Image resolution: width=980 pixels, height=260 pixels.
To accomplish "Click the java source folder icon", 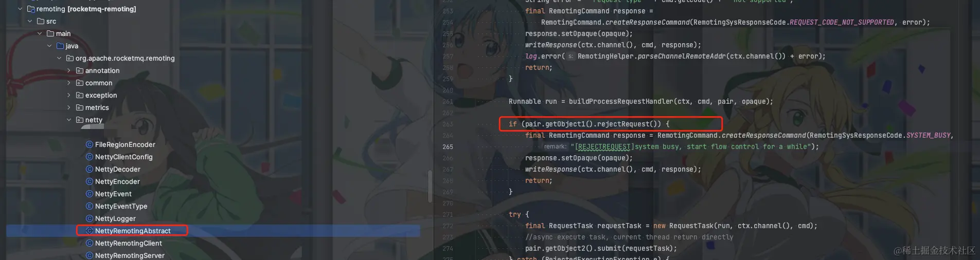I will [x=60, y=46].
